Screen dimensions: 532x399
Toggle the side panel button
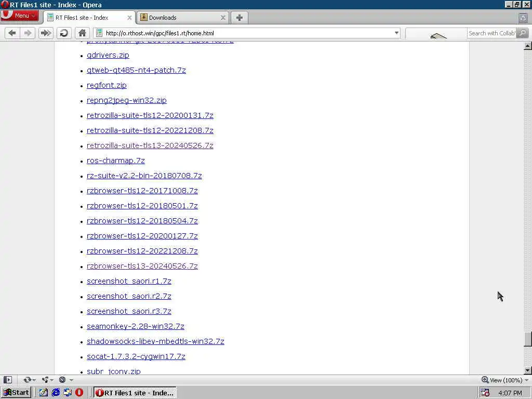click(x=8, y=380)
